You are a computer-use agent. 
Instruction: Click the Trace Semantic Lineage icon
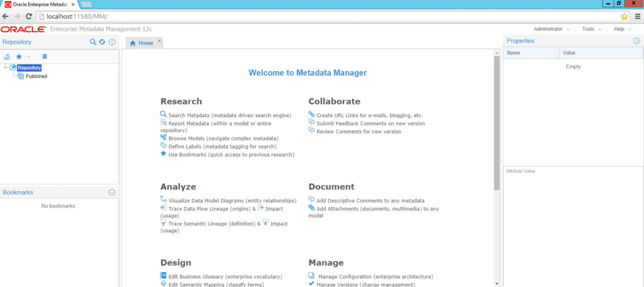point(164,223)
